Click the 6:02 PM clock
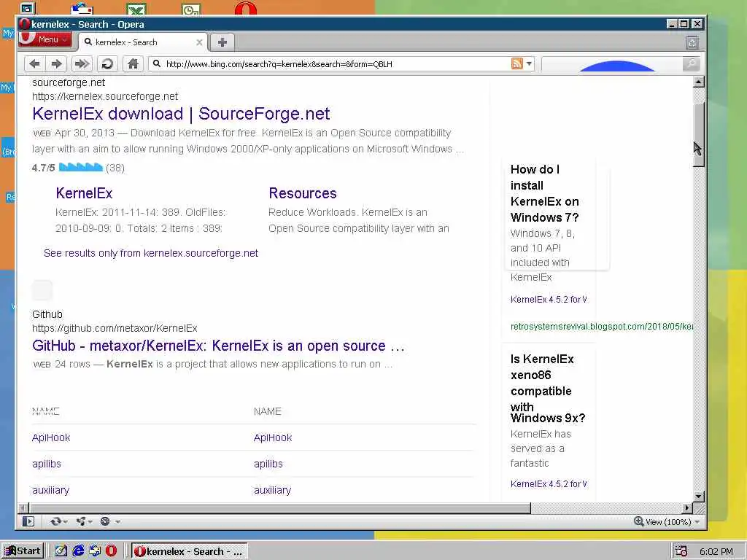The width and height of the screenshot is (747, 560). pos(716,551)
